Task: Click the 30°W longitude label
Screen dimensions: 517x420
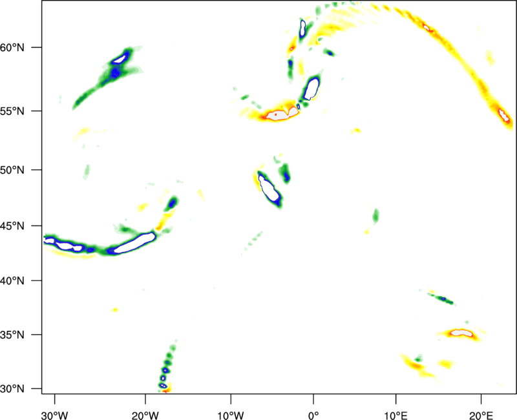Action: click(x=54, y=415)
